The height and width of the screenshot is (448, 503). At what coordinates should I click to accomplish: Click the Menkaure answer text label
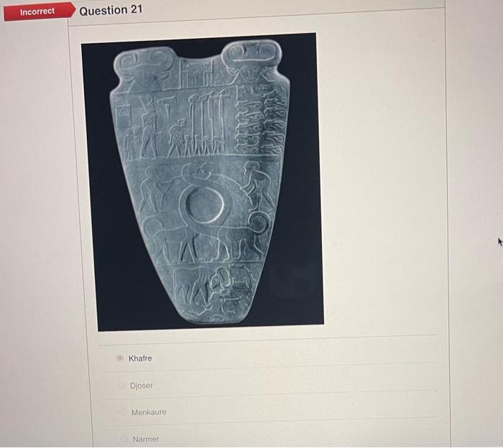(x=149, y=412)
